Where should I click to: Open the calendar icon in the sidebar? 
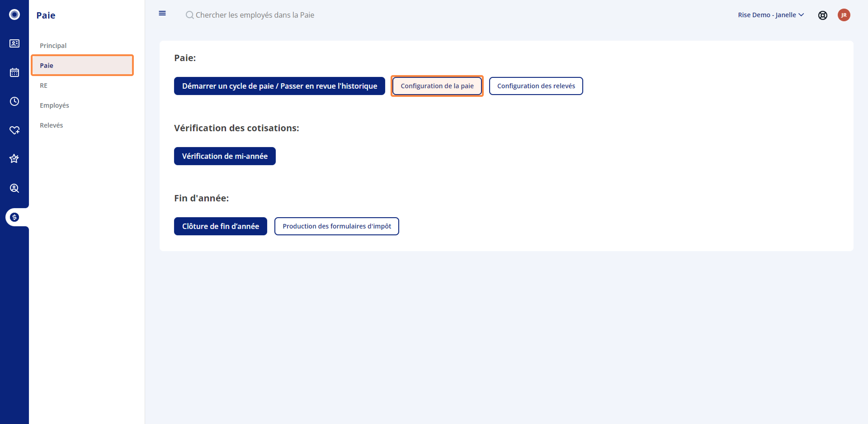pyautogui.click(x=14, y=73)
